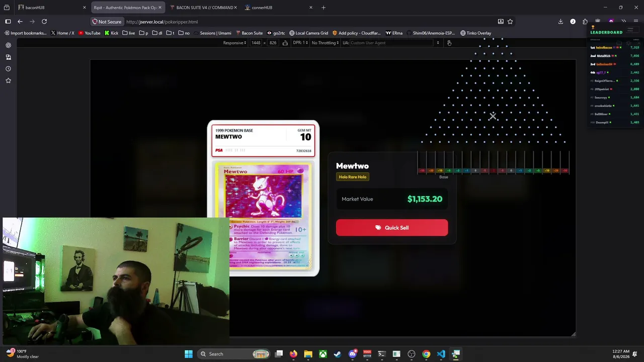This screenshot has width=644, height=362.
Task: Expand the dl bookmarks folder
Action: (157, 33)
